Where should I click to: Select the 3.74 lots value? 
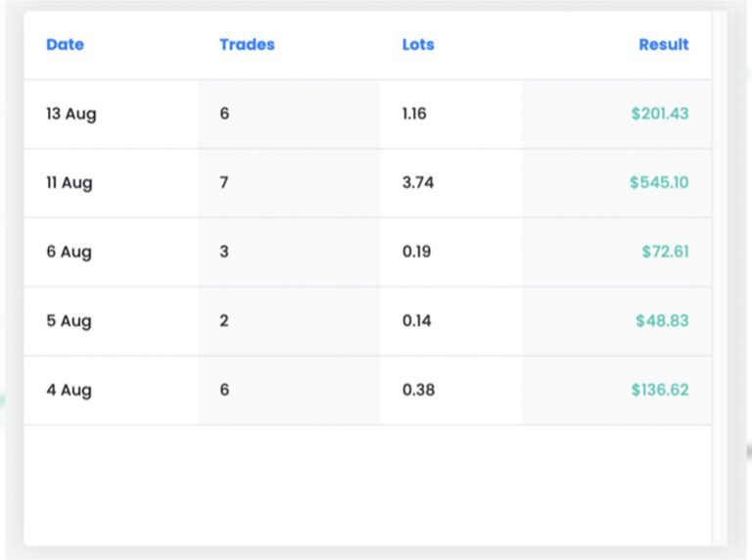[418, 183]
